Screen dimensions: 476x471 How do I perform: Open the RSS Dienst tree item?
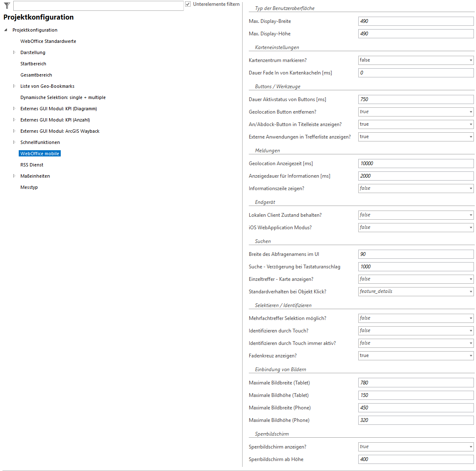pyautogui.click(x=32, y=165)
